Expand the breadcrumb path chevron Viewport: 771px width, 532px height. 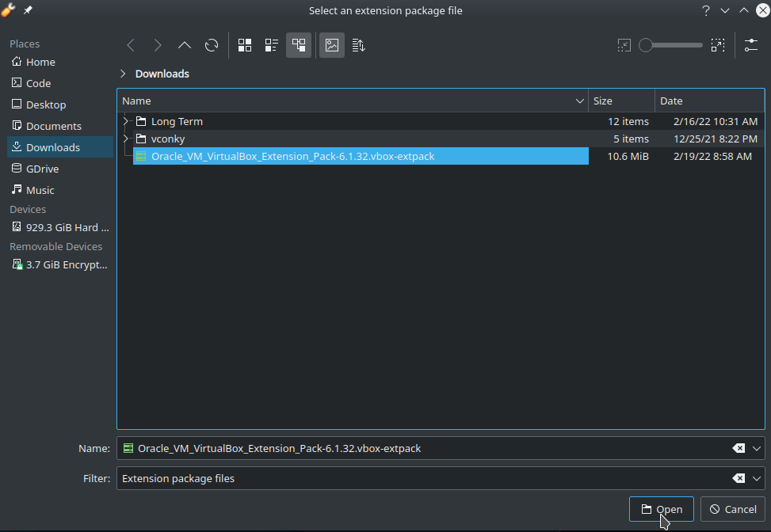click(123, 74)
